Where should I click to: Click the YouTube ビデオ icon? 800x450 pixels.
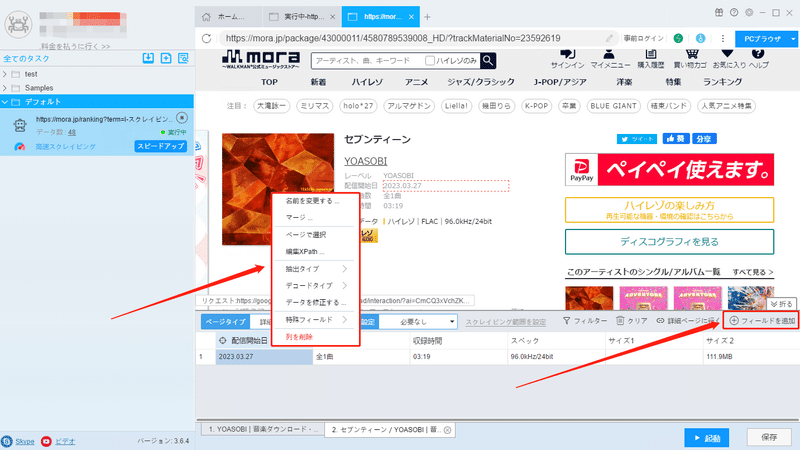(46, 441)
